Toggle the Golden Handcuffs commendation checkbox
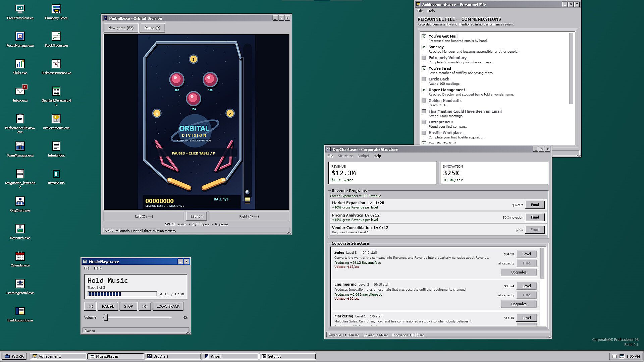Image resolution: width=644 pixels, height=362 pixels. [424, 101]
